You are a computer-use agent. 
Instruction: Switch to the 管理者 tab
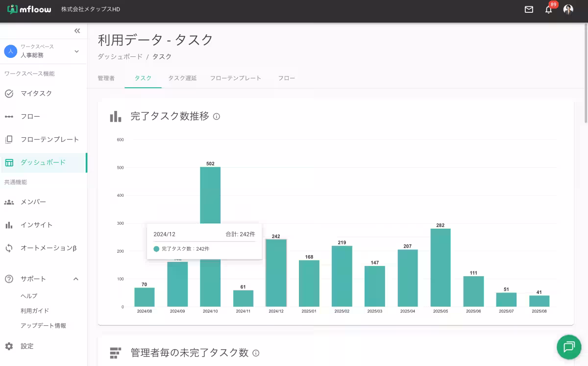click(x=106, y=78)
